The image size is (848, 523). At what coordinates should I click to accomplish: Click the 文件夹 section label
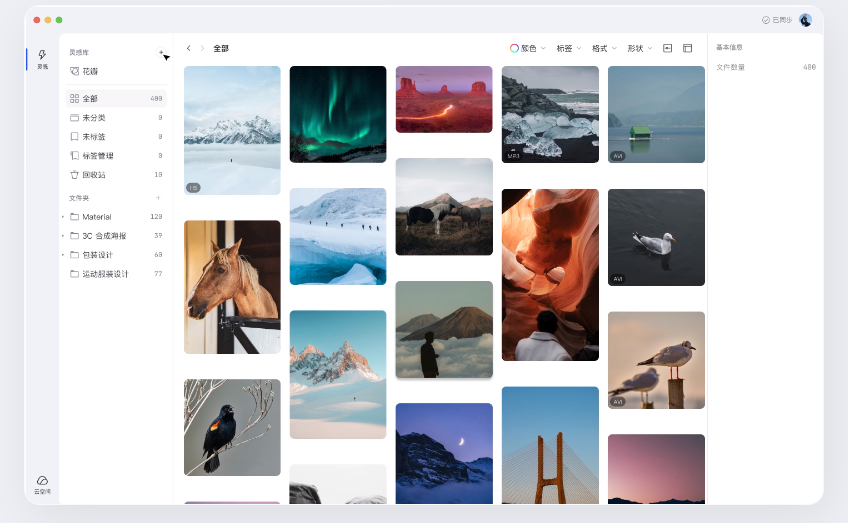coord(79,198)
